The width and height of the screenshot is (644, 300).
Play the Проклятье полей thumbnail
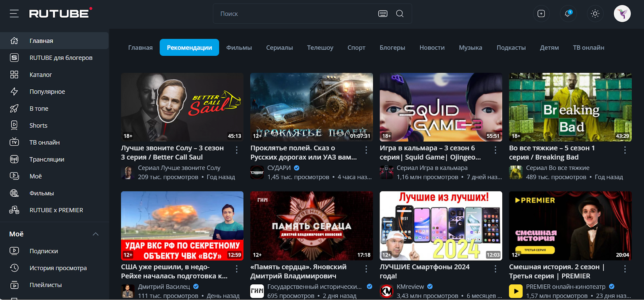tap(312, 107)
